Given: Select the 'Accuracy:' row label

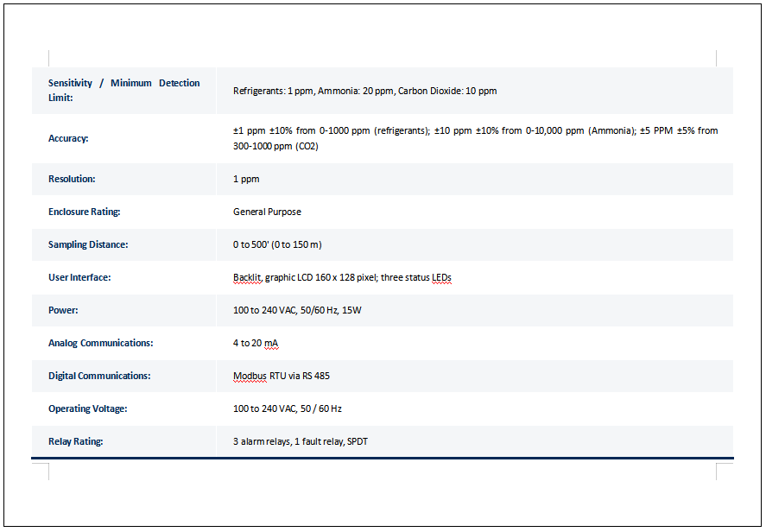Looking at the screenshot, I should click(68, 138).
